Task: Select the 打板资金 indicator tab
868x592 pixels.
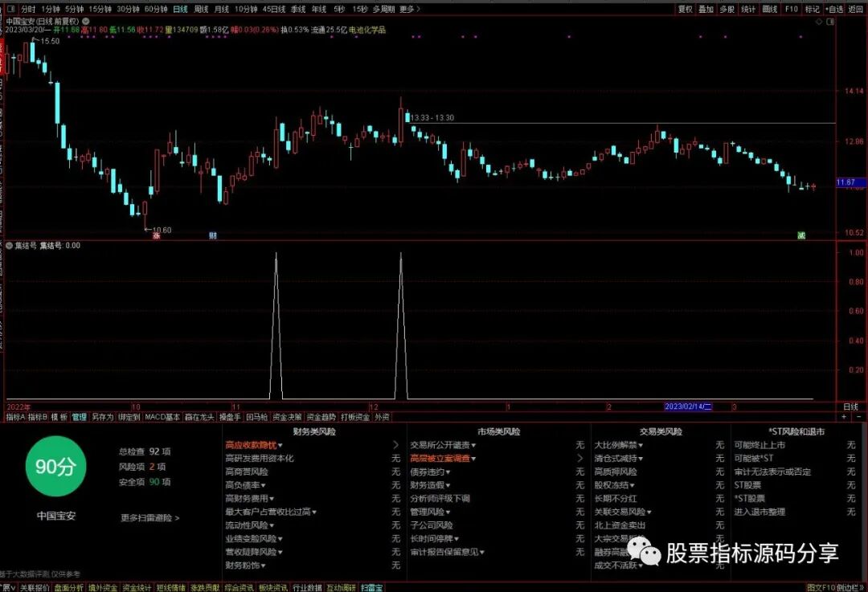Action: pyautogui.click(x=355, y=417)
